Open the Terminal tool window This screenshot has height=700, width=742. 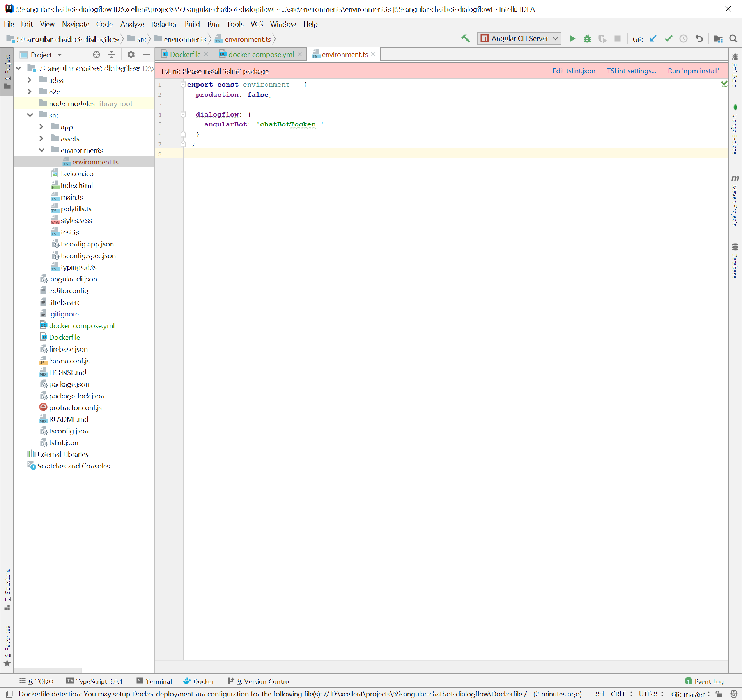click(154, 681)
